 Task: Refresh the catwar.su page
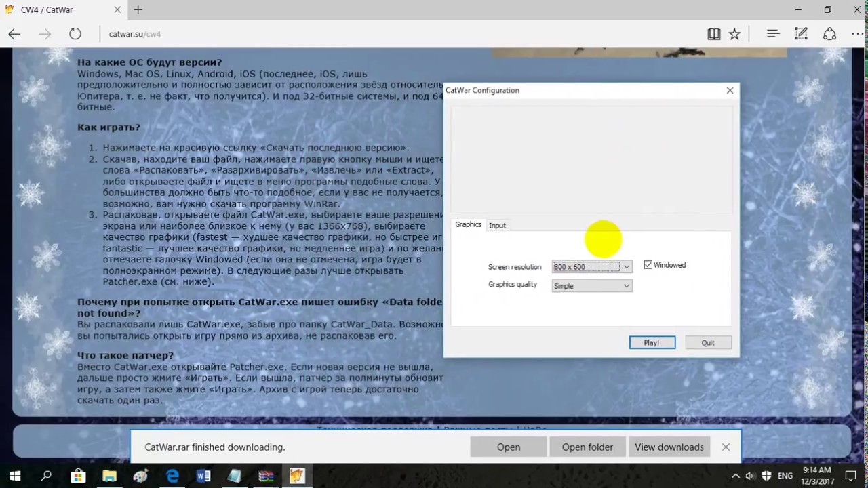tap(75, 34)
